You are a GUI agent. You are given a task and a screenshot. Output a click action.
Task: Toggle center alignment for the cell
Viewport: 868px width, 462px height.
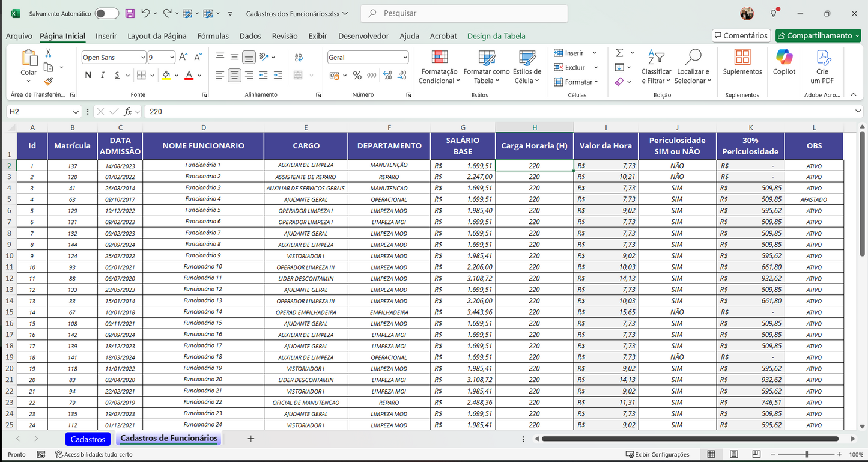234,75
